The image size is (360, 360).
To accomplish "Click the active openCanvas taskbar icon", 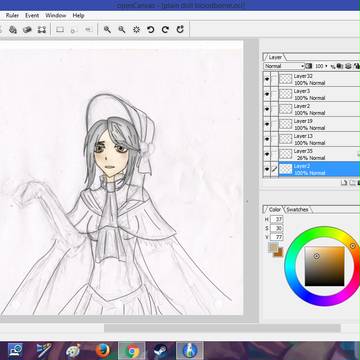I will (190, 350).
